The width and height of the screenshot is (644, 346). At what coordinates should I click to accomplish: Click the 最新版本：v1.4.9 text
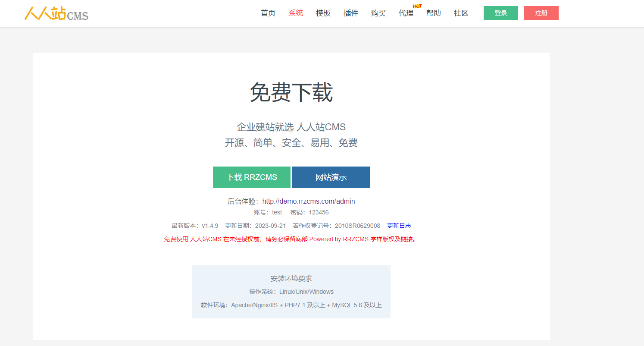[195, 226]
